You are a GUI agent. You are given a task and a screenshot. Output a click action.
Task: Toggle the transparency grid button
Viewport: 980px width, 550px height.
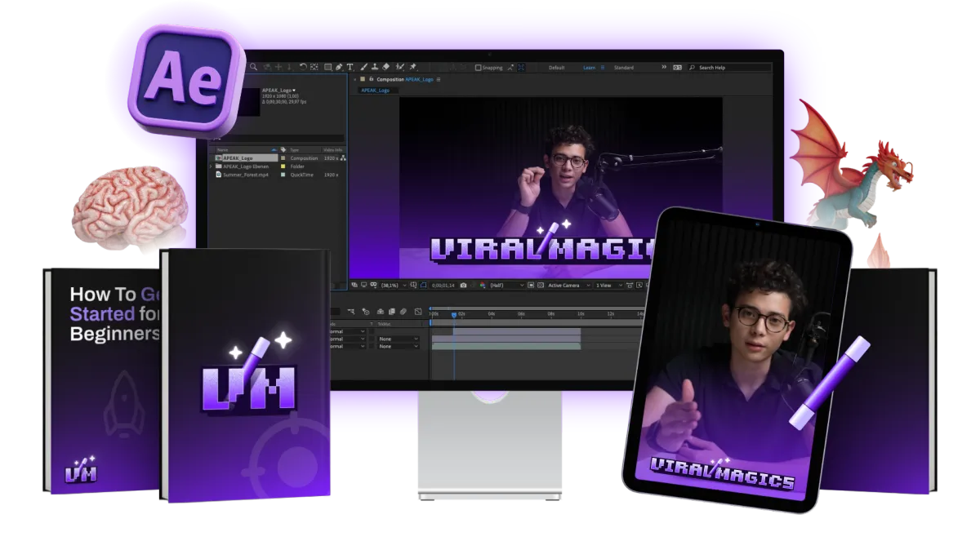tap(541, 286)
